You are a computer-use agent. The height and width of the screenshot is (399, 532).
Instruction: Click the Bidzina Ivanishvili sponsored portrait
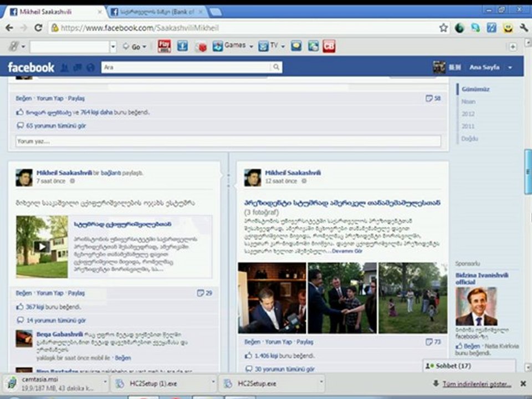click(x=476, y=306)
